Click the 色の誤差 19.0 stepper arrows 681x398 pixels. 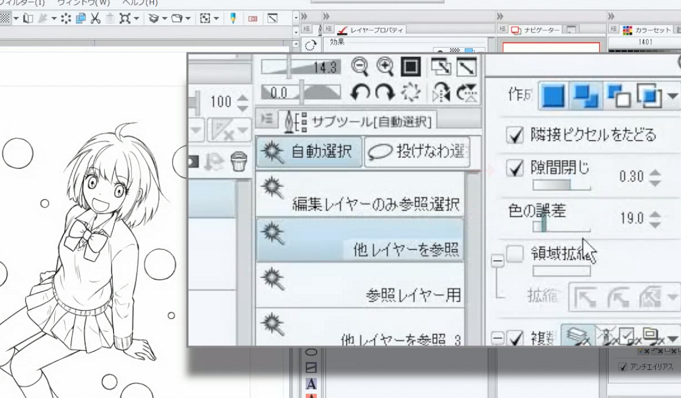tap(655, 219)
